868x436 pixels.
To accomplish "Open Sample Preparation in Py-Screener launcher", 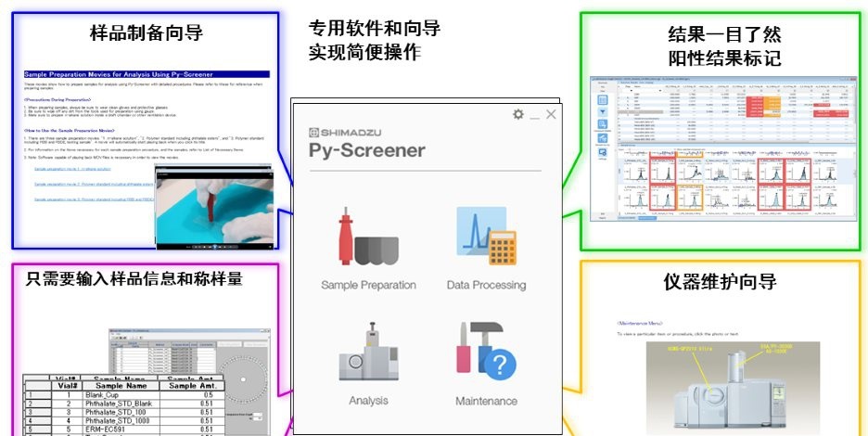I will [x=368, y=249].
